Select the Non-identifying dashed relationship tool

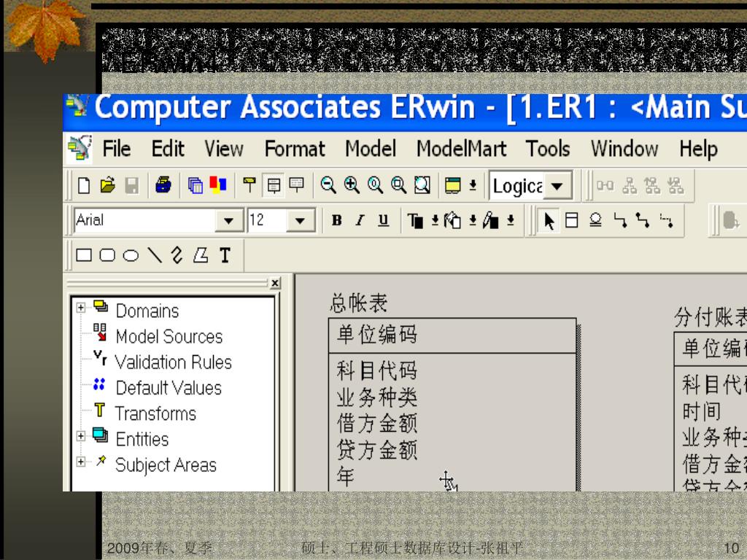(667, 220)
